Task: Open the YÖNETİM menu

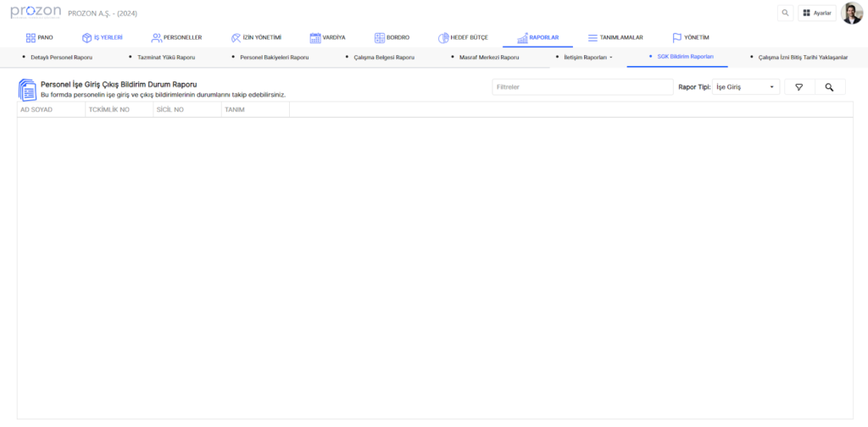Action: 690,38
